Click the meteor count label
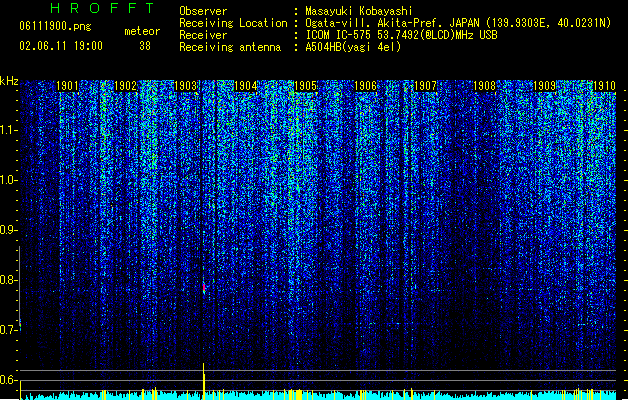The height and width of the screenshot is (400, 629). 142,31
